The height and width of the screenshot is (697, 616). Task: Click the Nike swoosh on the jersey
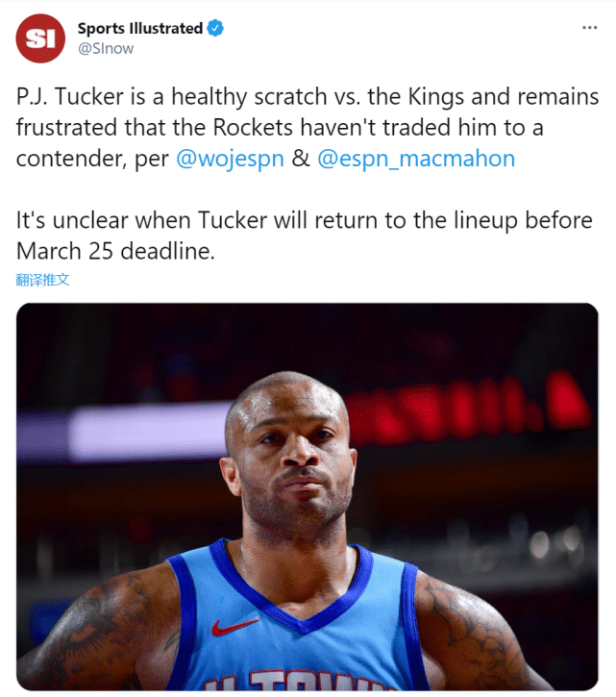point(235,627)
